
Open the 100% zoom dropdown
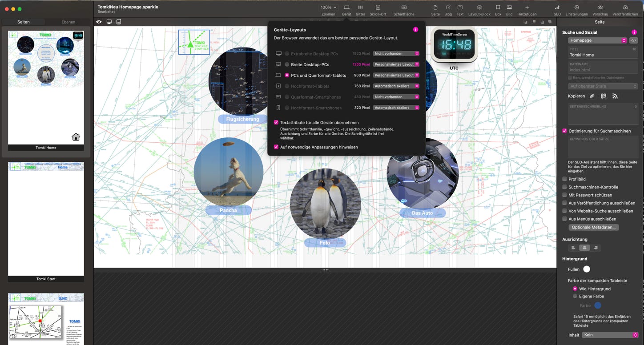(328, 7)
